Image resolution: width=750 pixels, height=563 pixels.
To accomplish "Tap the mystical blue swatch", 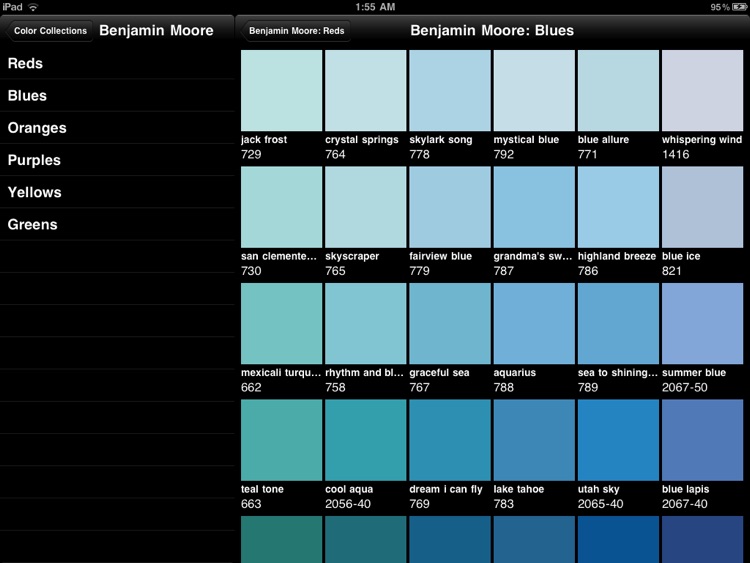I will [x=534, y=90].
